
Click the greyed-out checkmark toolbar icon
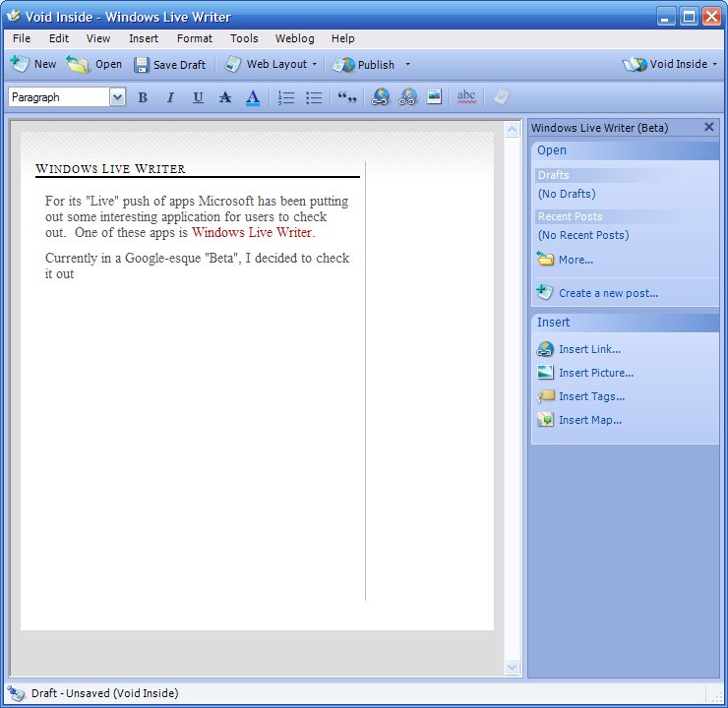(501, 96)
